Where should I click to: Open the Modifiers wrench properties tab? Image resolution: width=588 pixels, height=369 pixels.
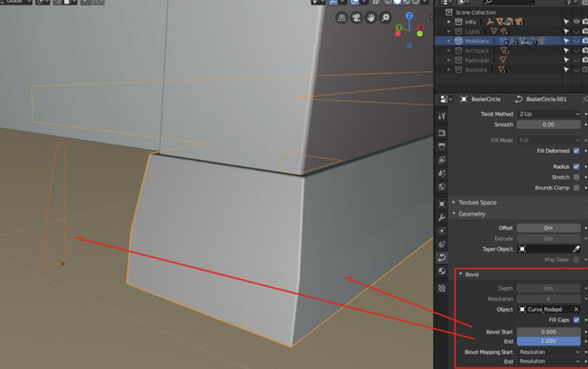click(442, 217)
